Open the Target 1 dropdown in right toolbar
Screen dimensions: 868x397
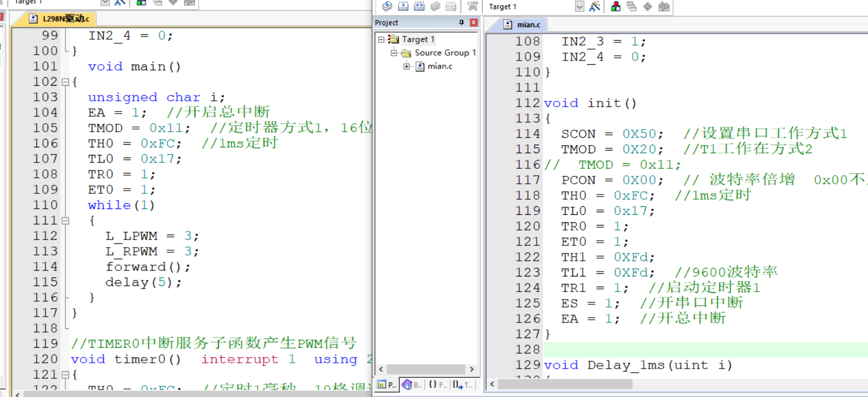point(579,6)
